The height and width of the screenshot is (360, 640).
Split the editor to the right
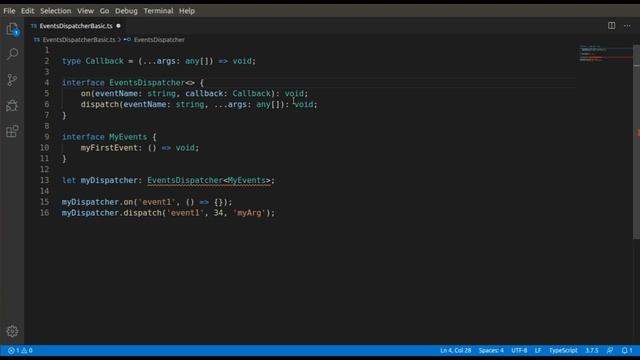611,26
